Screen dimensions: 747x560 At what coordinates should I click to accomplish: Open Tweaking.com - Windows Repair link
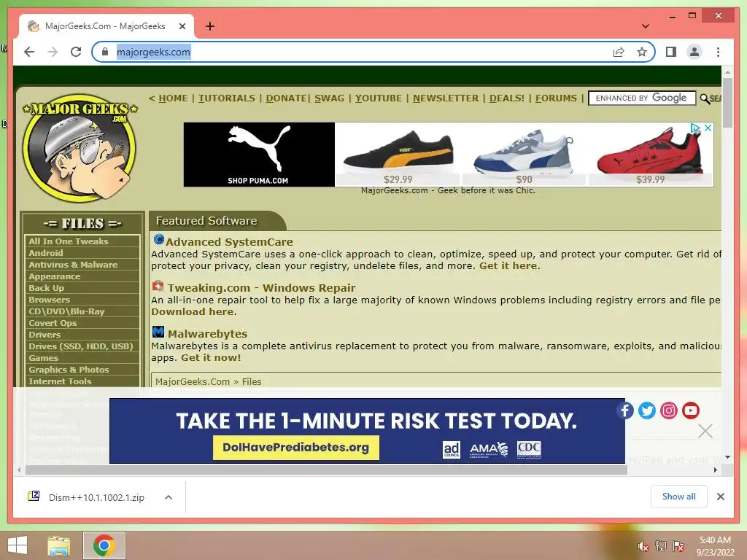(261, 288)
